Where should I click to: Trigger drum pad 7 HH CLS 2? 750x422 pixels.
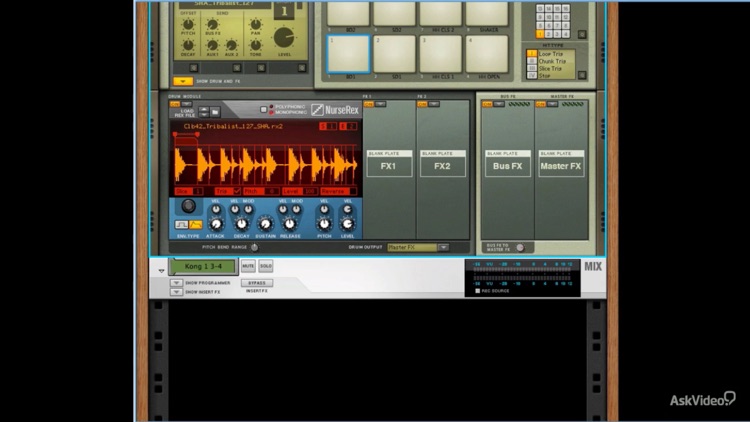pos(441,13)
